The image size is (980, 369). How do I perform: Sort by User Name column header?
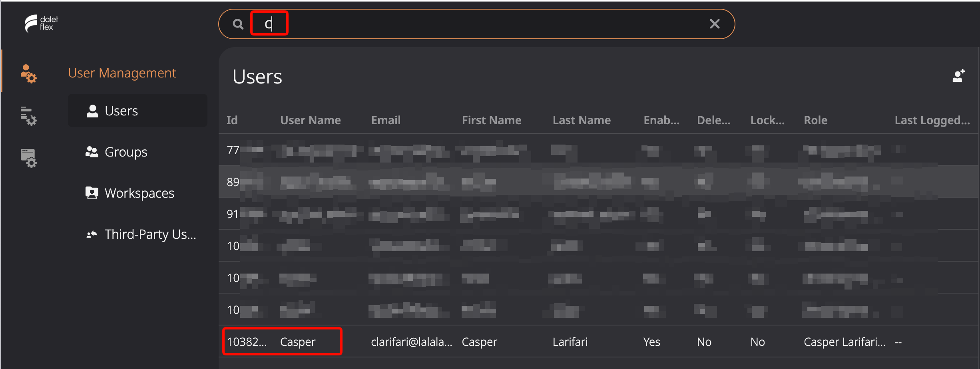point(311,120)
